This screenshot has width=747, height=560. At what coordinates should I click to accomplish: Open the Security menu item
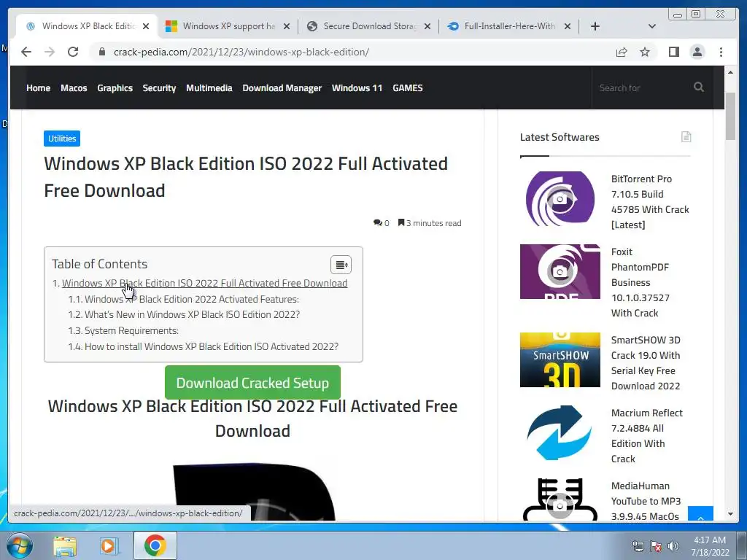tap(159, 87)
